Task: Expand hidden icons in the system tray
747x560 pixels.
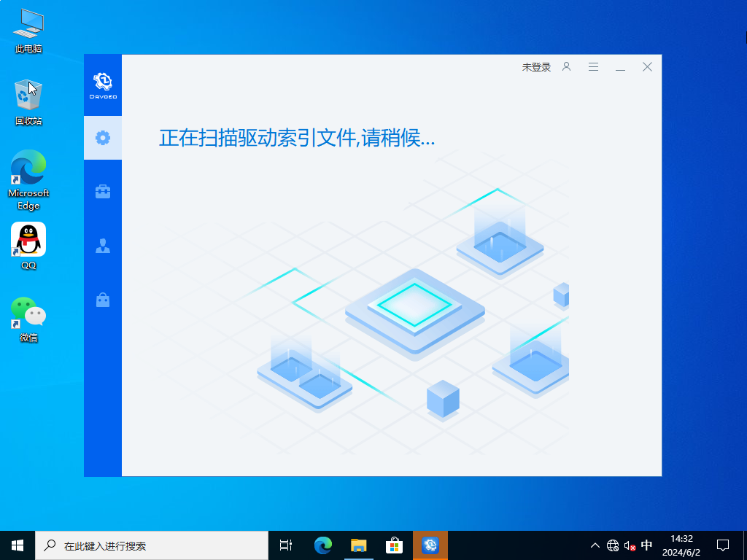Action: click(595, 545)
